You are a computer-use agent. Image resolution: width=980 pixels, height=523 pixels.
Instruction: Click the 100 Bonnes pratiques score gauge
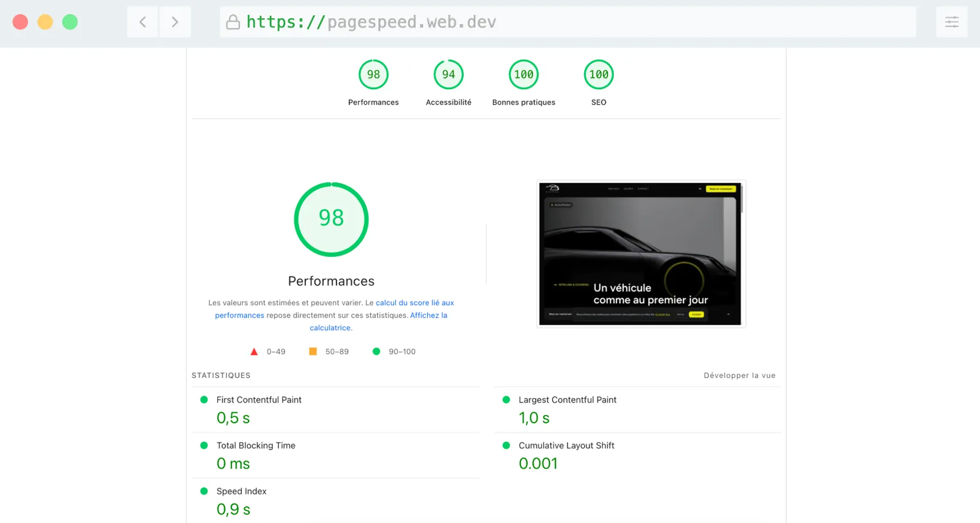pos(523,74)
